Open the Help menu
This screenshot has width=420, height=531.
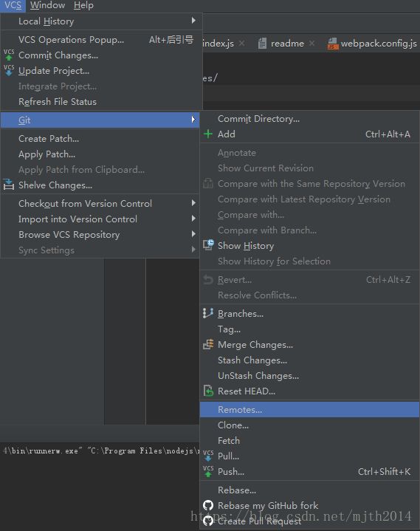coord(83,5)
